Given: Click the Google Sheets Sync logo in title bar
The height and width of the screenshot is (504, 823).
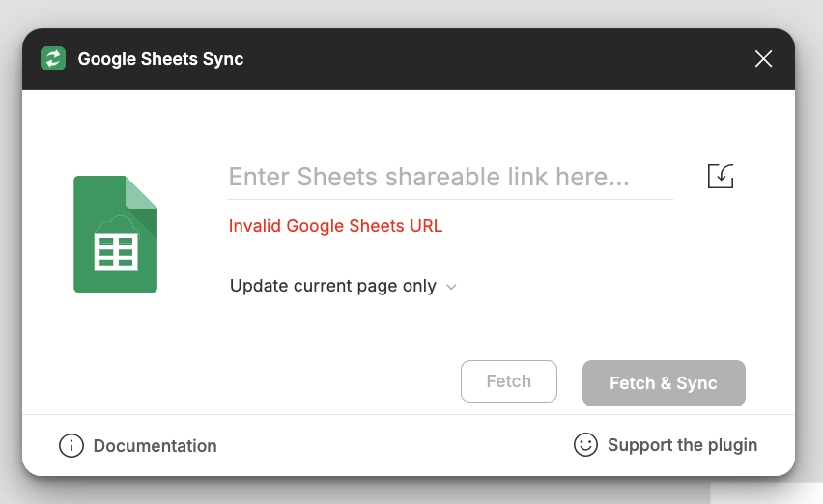Looking at the screenshot, I should [x=53, y=59].
